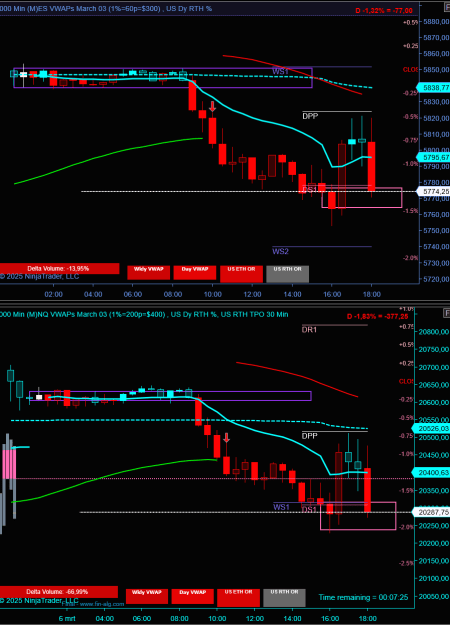Select the 5795,67 cyan price marker
Viewport: 450px width, 625px height.
click(x=433, y=157)
